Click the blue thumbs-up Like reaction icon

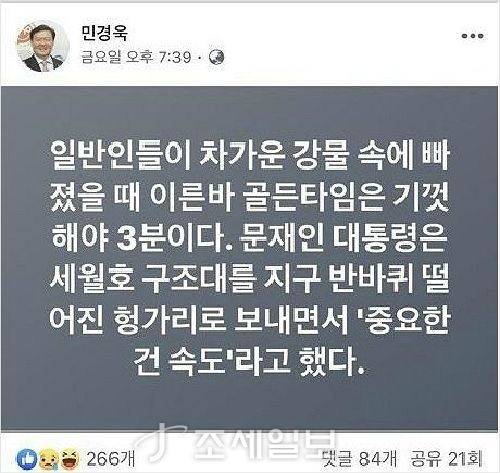tap(27, 459)
